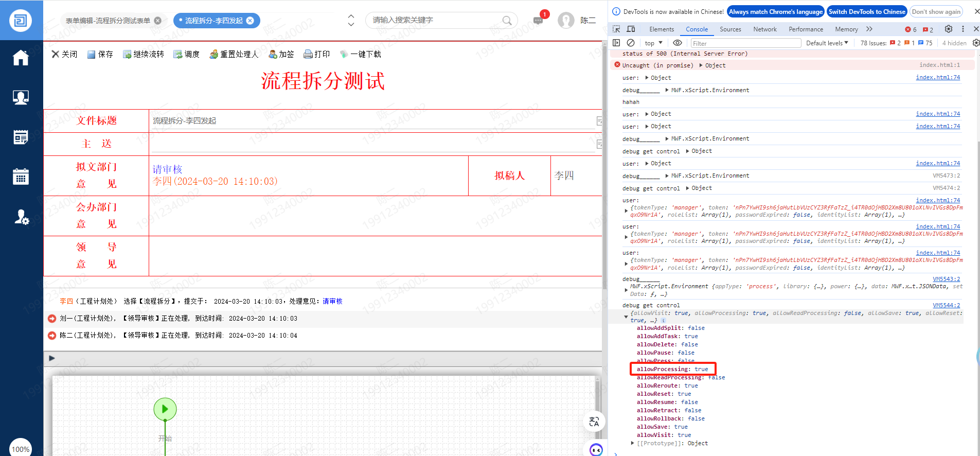Toggle the console sidebar panel
Viewport: 980px width, 456px height.
616,43
